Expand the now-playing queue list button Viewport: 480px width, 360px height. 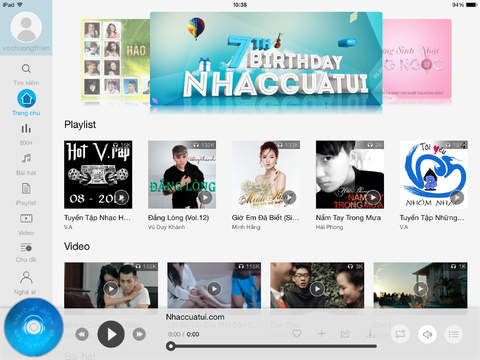tap(454, 334)
